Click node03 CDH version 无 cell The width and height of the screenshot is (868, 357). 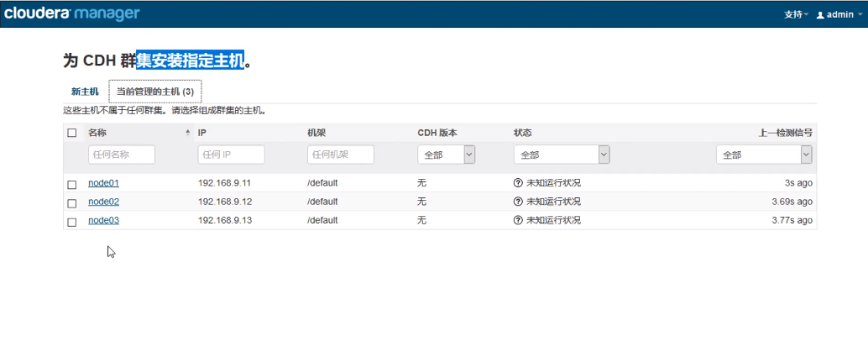point(421,220)
